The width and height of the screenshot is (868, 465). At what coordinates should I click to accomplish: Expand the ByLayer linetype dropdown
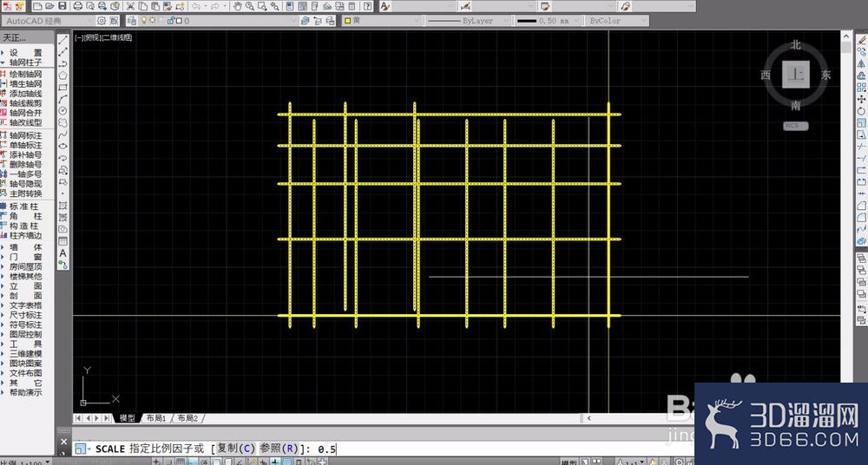coord(468,21)
